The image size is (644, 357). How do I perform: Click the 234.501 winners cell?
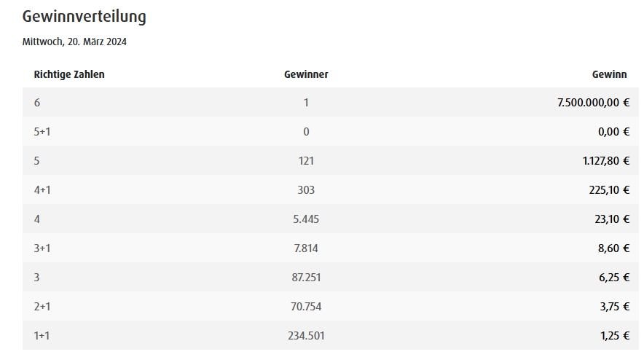pyautogui.click(x=306, y=336)
